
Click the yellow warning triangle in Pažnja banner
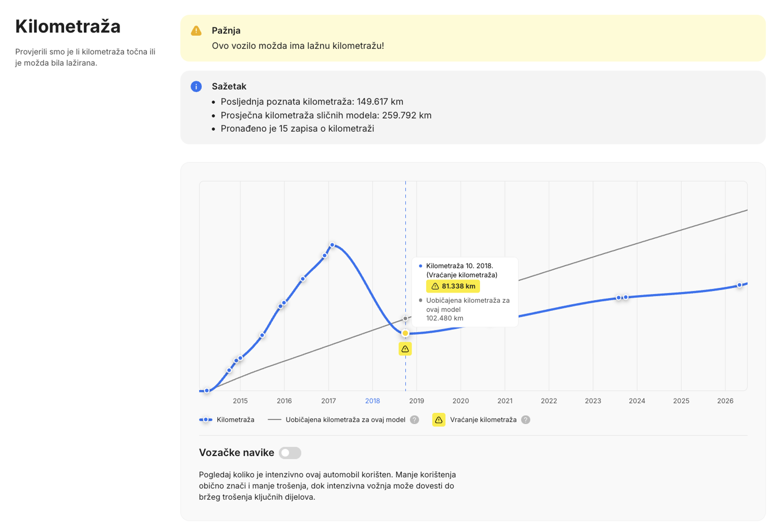(196, 31)
